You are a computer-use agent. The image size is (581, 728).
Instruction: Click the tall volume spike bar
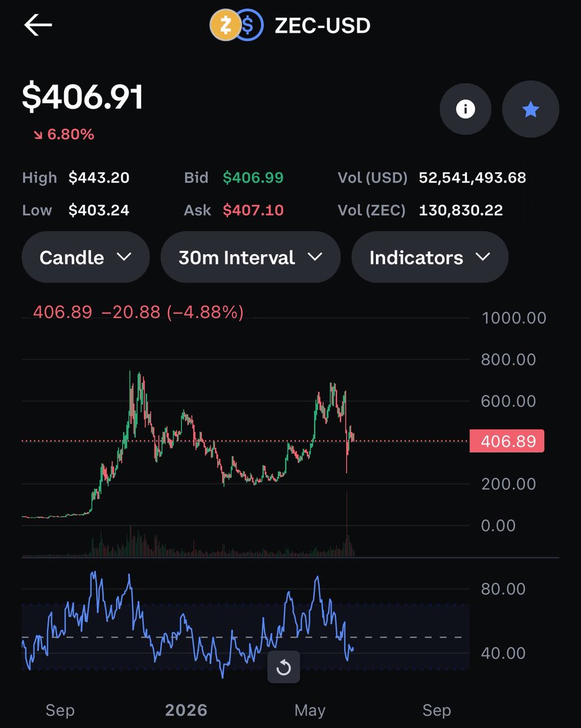347,524
